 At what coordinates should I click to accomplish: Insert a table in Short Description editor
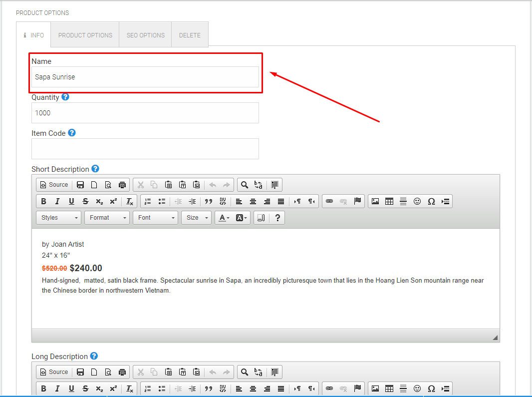pyautogui.click(x=389, y=201)
